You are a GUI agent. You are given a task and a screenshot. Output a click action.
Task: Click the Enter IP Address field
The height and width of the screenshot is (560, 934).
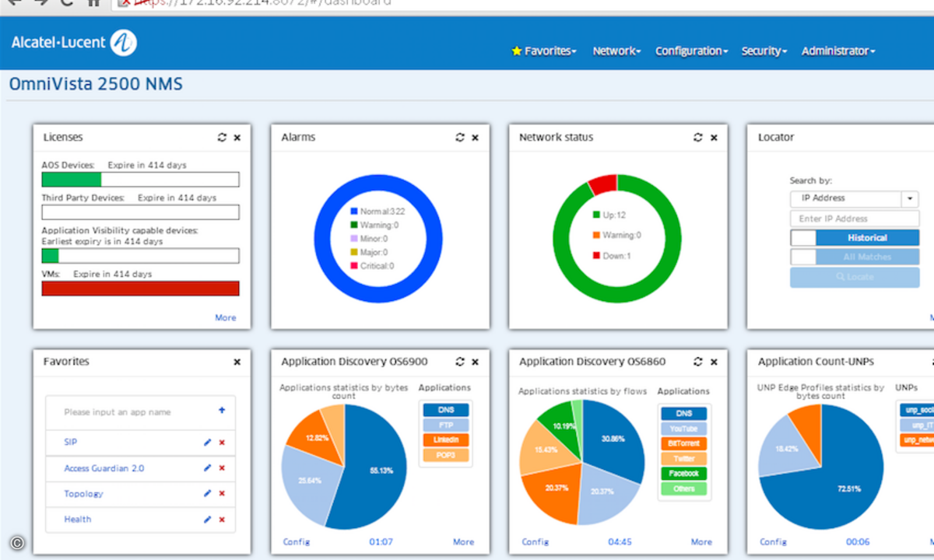pos(855,219)
